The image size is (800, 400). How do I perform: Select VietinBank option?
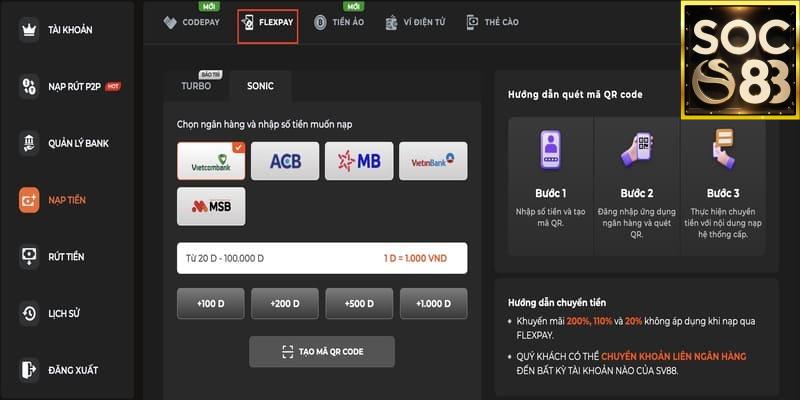point(433,161)
